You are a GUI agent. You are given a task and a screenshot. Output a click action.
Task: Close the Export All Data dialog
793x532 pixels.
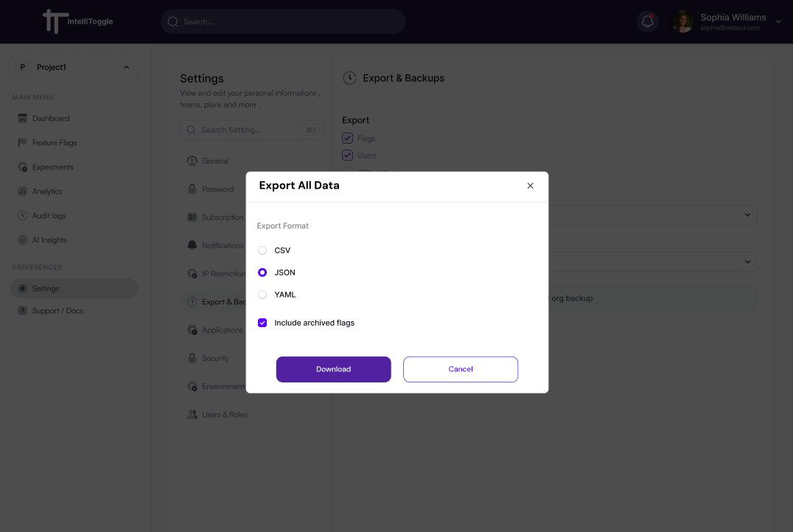[x=530, y=186]
